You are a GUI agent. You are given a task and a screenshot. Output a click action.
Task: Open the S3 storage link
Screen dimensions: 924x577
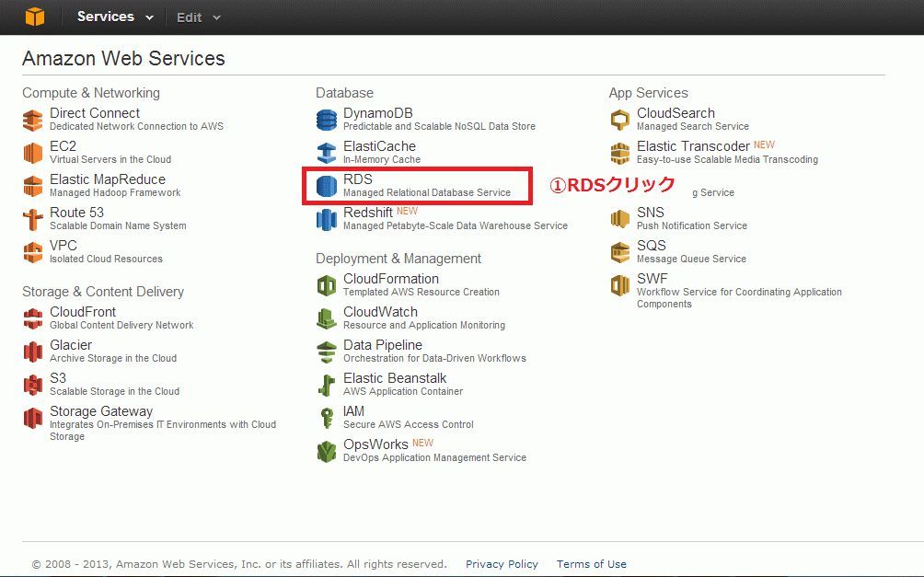[x=58, y=378]
